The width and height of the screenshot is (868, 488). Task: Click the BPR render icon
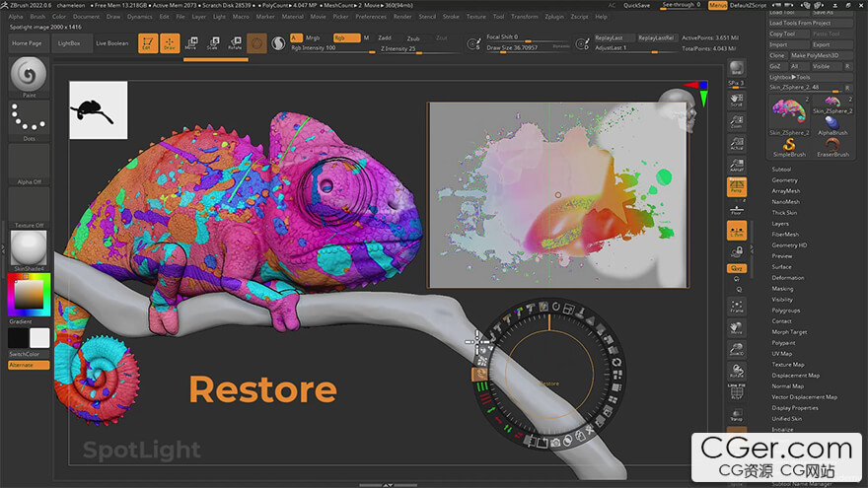point(736,68)
